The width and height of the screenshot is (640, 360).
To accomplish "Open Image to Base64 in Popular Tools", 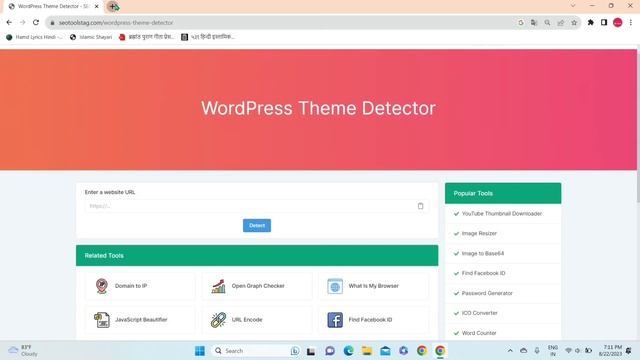I will (483, 253).
